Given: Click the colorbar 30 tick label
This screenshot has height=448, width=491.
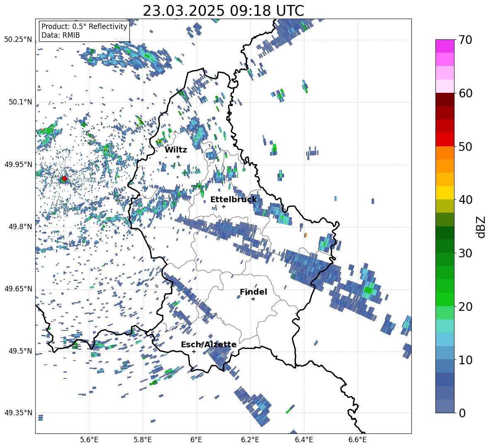Looking at the screenshot, I should tap(465, 253).
